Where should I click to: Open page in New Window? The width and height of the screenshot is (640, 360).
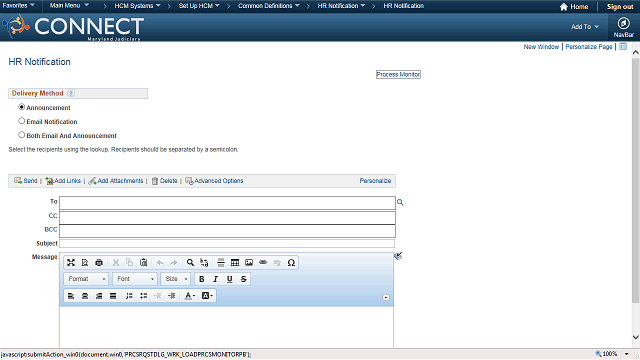coord(541,47)
